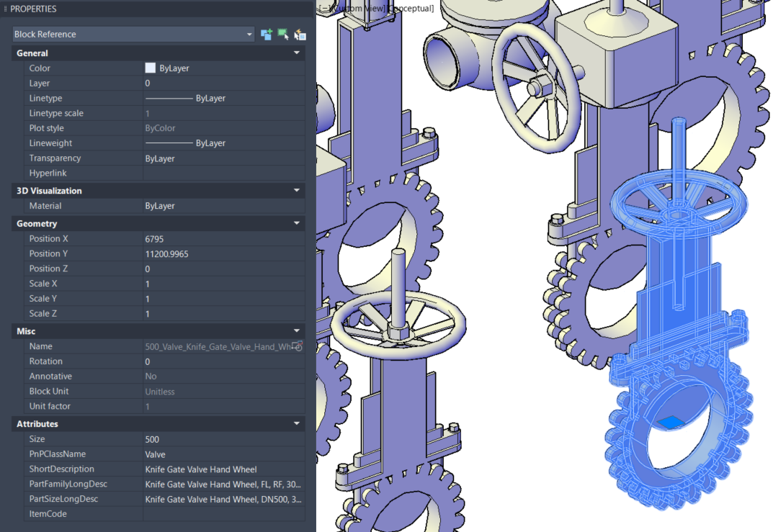The height and width of the screenshot is (532, 773).
Task: Collapse the Attributes section
Action: click(x=297, y=423)
